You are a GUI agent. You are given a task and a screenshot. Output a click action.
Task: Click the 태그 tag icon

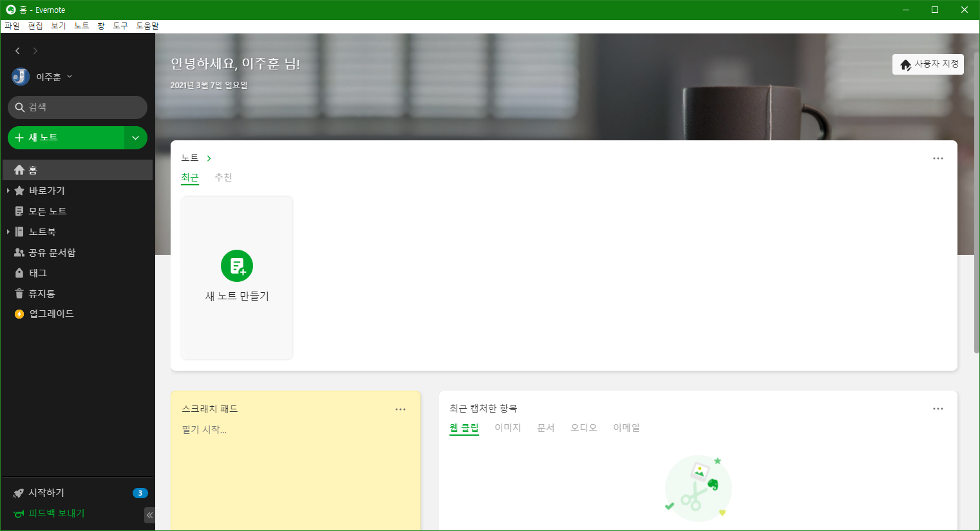[19, 273]
